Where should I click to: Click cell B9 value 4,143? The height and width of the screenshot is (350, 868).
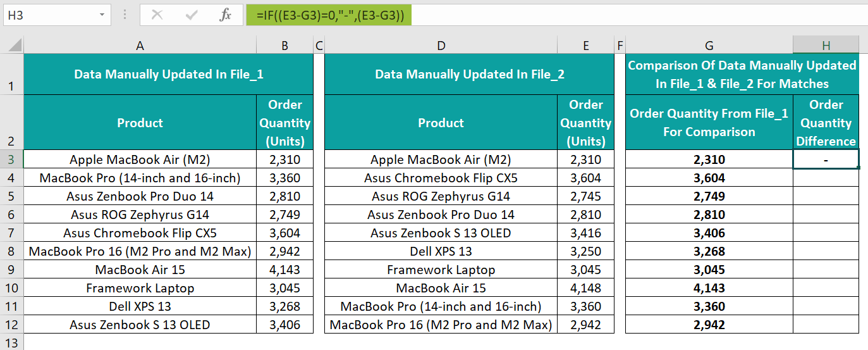point(285,270)
